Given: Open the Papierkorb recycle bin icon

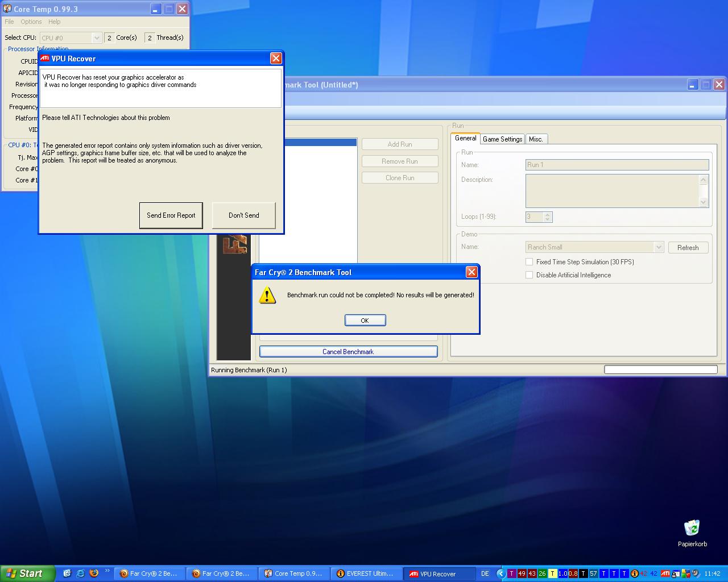Looking at the screenshot, I should 692,527.
